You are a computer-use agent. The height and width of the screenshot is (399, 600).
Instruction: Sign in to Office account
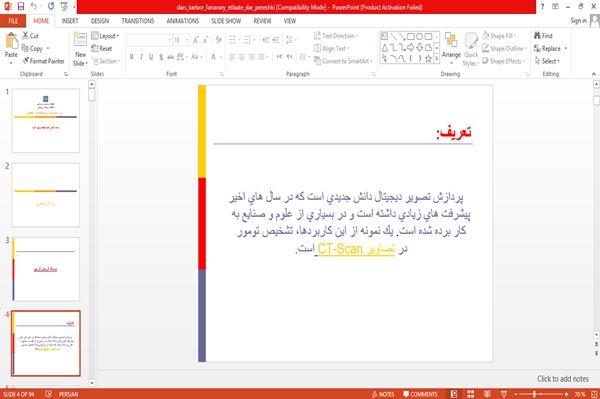[578, 21]
